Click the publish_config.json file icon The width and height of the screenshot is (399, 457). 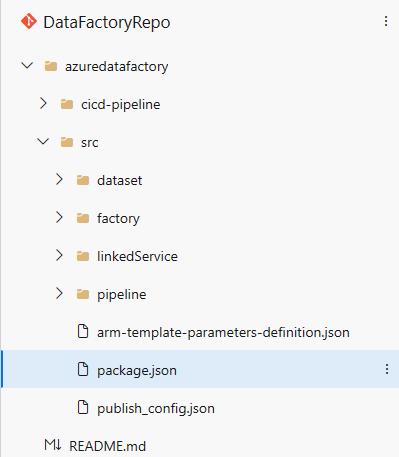(x=83, y=407)
